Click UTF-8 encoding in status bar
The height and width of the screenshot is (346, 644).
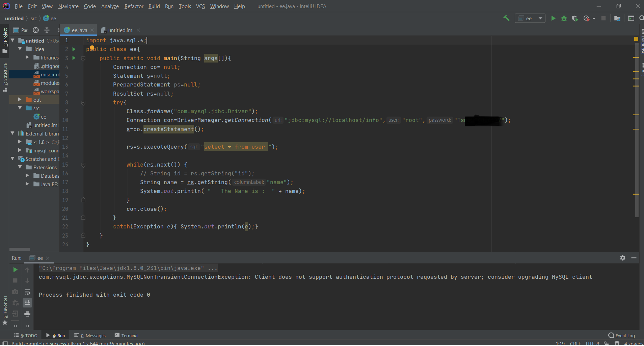[x=592, y=343]
